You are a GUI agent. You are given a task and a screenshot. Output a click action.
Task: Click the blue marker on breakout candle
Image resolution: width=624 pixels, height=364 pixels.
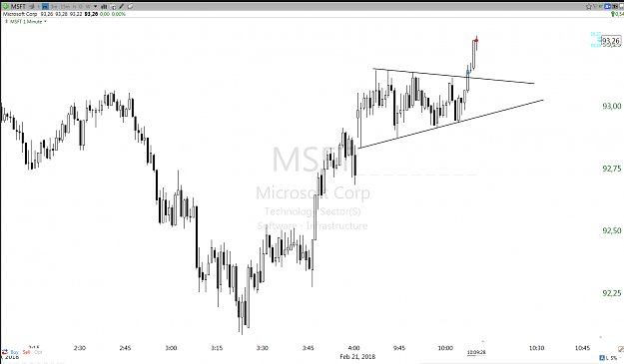tap(468, 73)
